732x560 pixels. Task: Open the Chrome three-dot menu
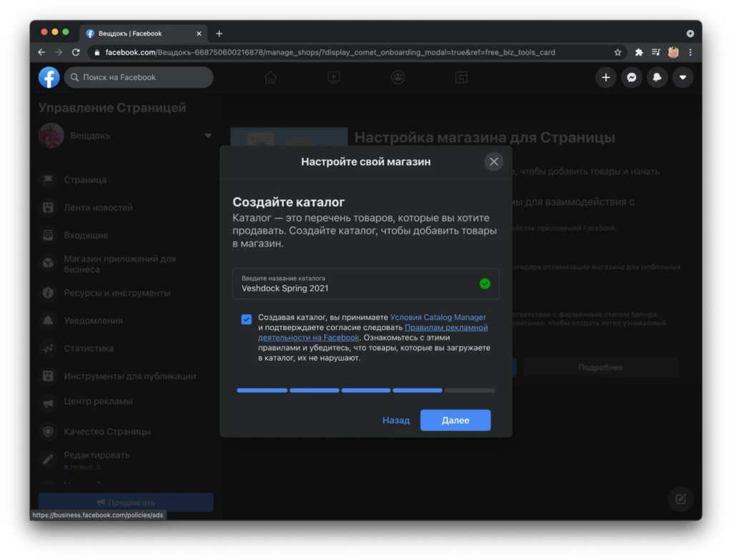[x=691, y=52]
